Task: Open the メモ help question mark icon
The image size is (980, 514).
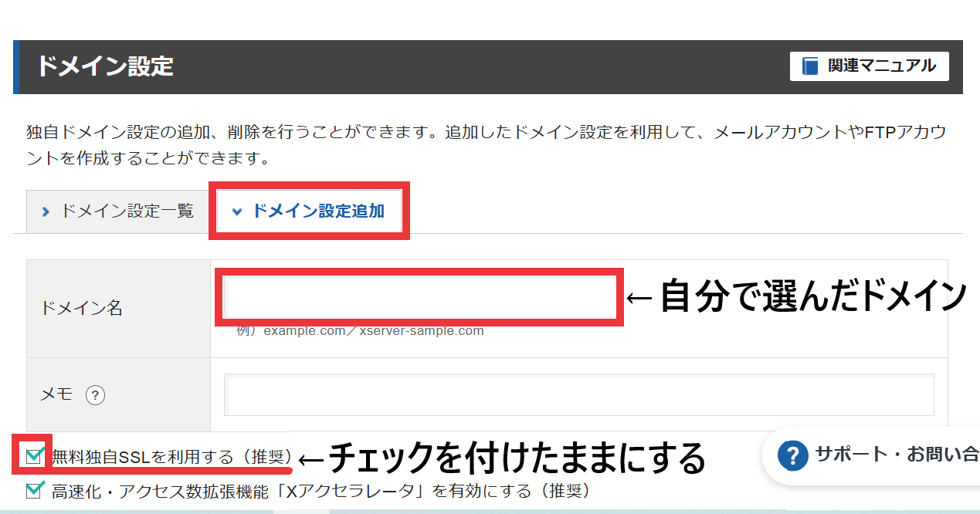Action: pyautogui.click(x=95, y=395)
